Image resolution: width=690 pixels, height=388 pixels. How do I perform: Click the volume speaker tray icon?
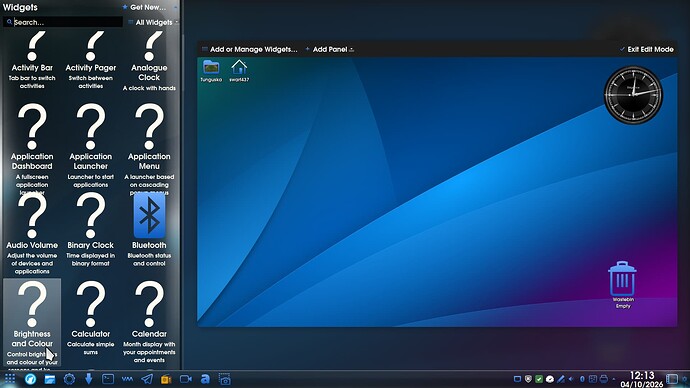[x=571, y=379]
